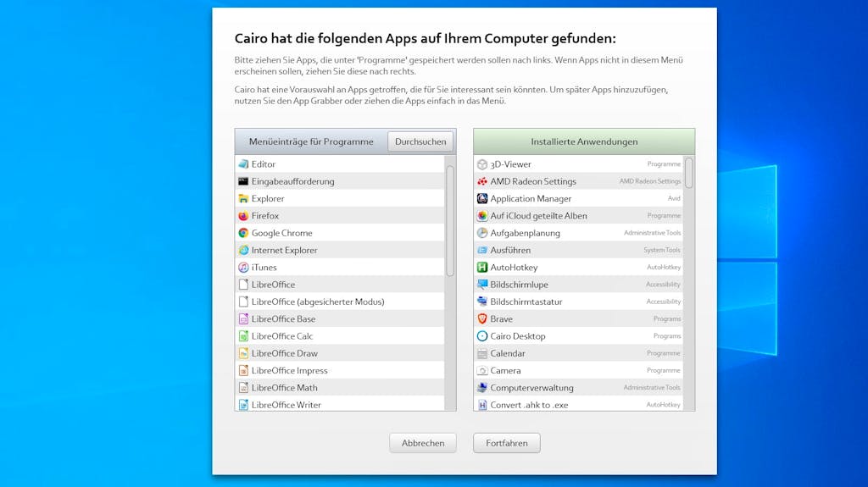868x487 pixels.
Task: Click the Bildschirmlupe magnifier icon
Action: [x=482, y=285]
